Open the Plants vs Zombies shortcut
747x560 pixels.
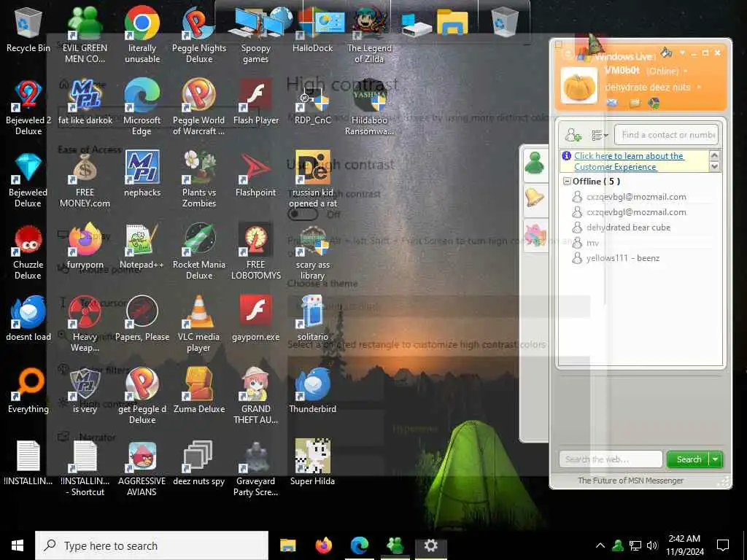click(x=199, y=179)
